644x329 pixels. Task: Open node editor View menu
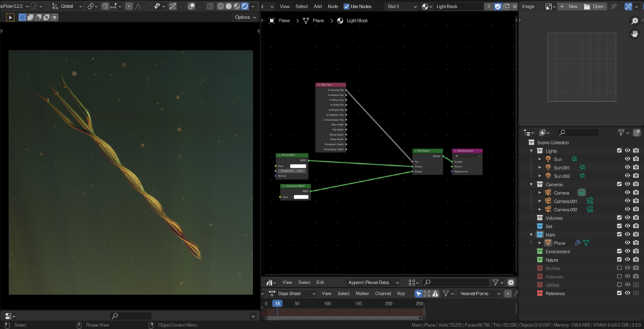(285, 6)
